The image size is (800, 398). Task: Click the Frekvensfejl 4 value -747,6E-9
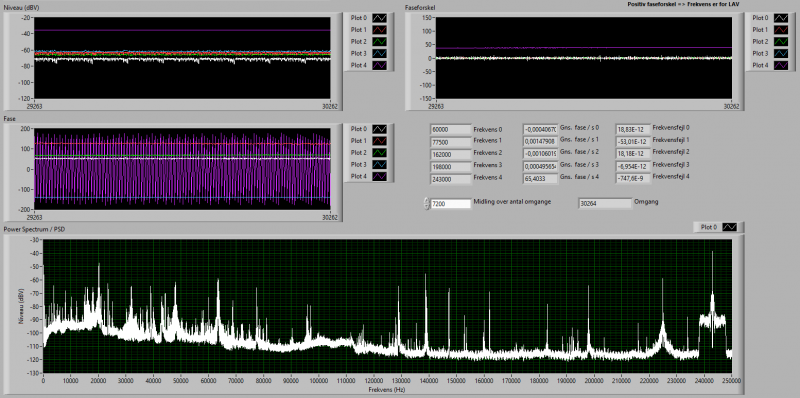[x=633, y=179]
